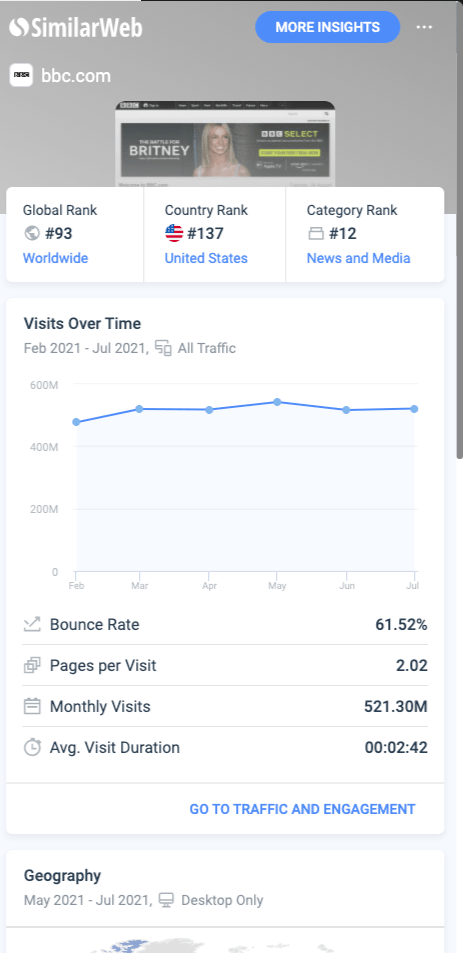This screenshot has height=953, width=463.
Task: Click the Jun data point on chart
Action: click(346, 410)
